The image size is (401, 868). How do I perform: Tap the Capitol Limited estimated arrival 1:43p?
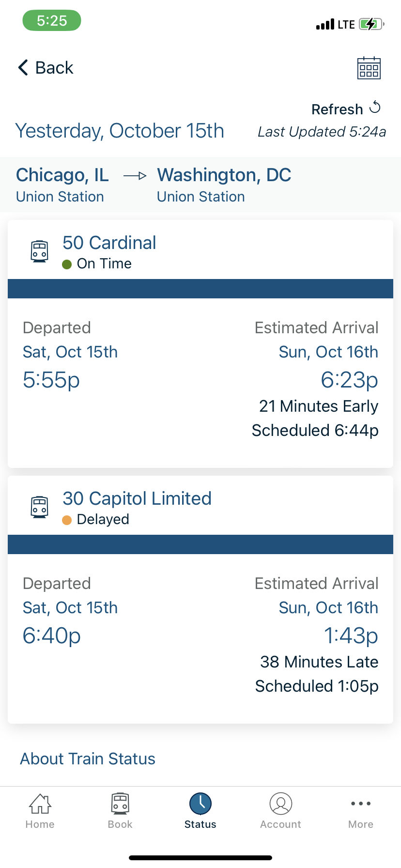coord(351,635)
